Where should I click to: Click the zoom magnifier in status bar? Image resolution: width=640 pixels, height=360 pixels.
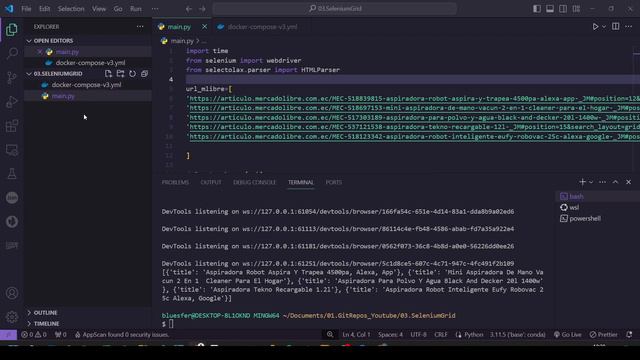[330, 335]
